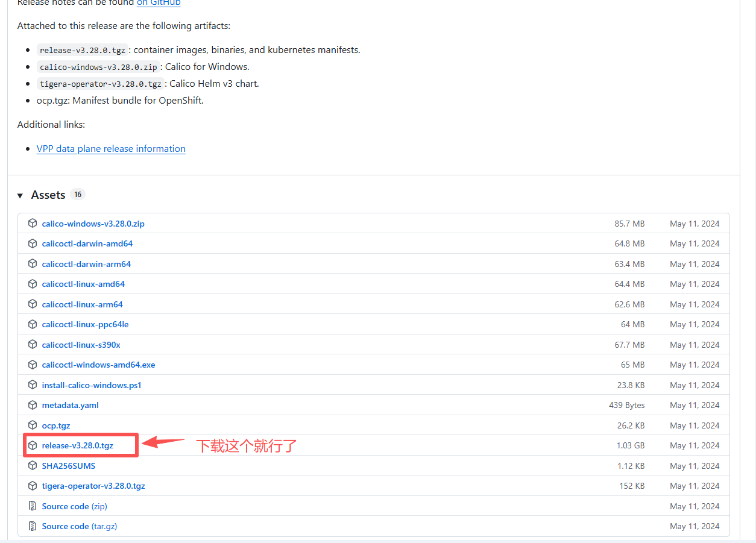Image resolution: width=756 pixels, height=543 pixels.
Task: Click package icon beside calicoctl-darwin-amd64
Action: (x=33, y=243)
